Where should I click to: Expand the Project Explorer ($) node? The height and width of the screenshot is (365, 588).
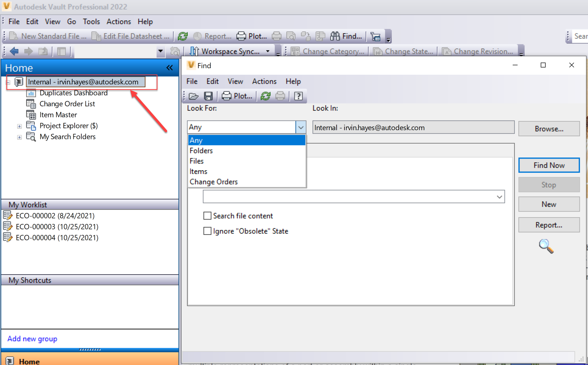(19, 126)
